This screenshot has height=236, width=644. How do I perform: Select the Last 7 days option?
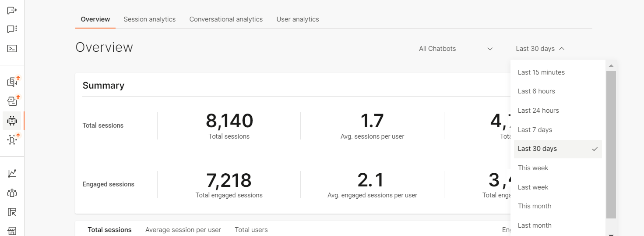pyautogui.click(x=535, y=130)
